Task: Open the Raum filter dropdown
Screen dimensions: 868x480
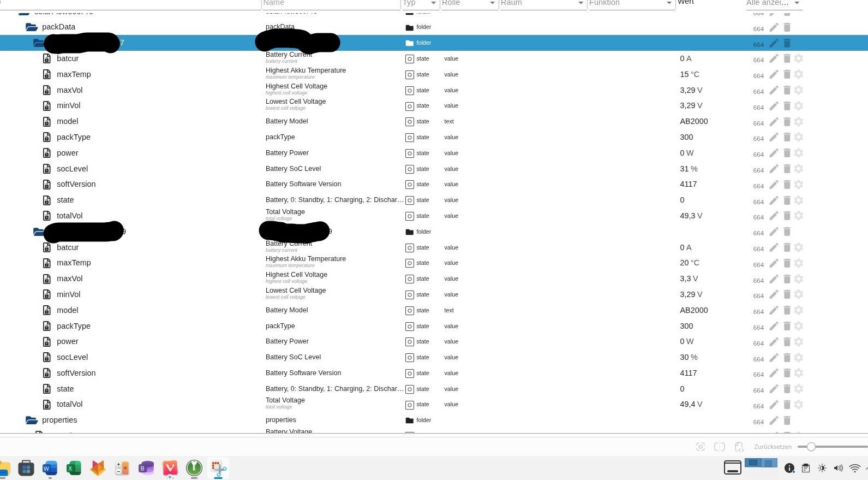Action: pyautogui.click(x=580, y=3)
